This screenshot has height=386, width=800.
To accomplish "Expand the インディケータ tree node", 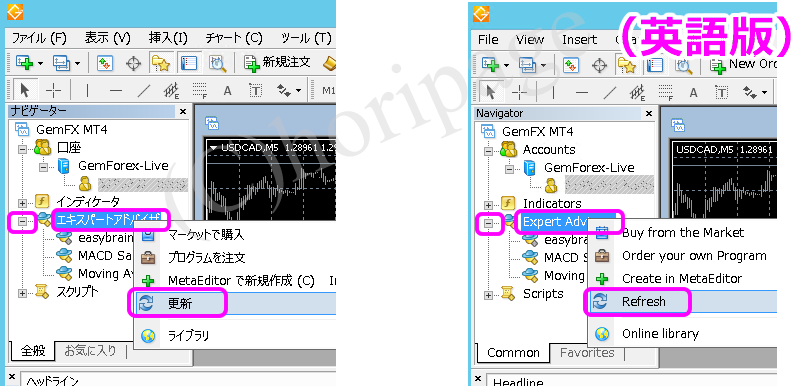I will (x=22, y=202).
